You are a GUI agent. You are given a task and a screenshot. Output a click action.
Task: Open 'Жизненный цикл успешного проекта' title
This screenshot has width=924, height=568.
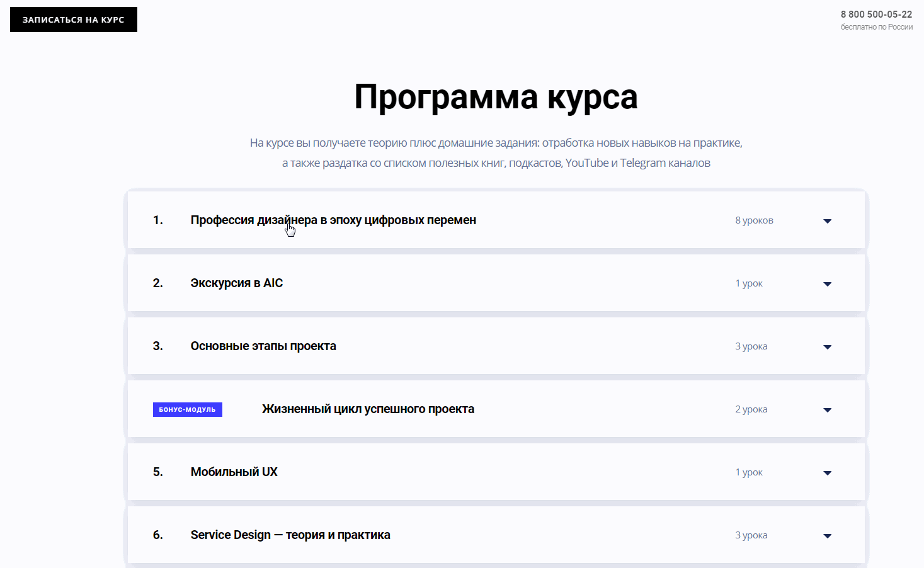point(368,409)
